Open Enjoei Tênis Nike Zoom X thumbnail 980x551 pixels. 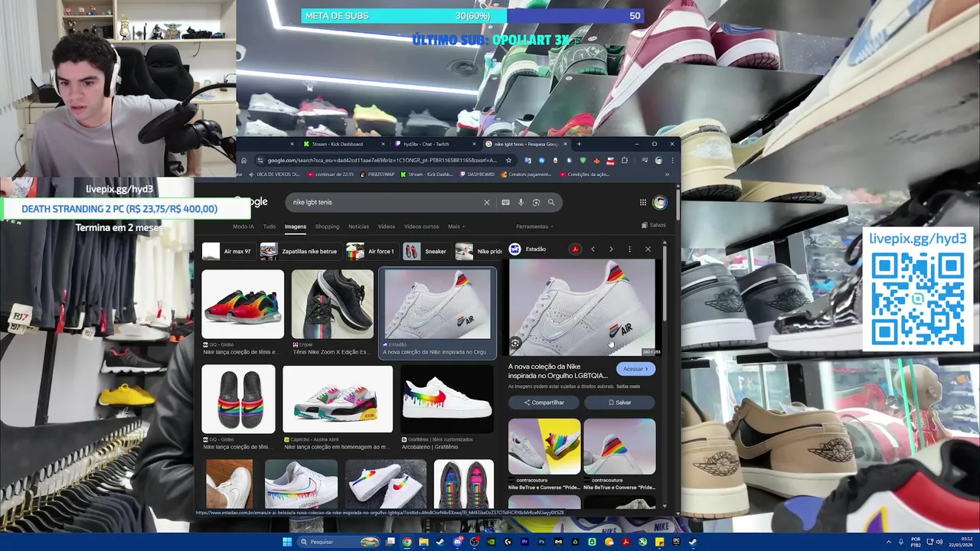click(x=332, y=305)
